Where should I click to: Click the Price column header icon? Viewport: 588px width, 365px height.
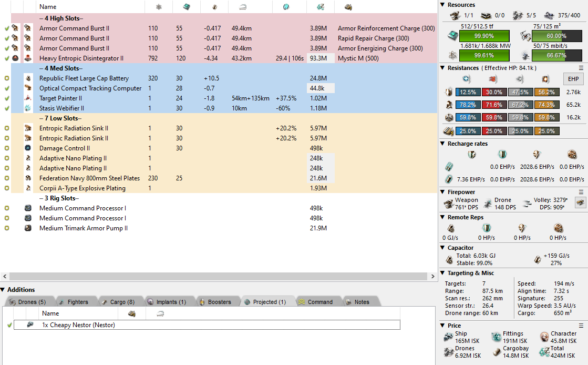pos(320,7)
